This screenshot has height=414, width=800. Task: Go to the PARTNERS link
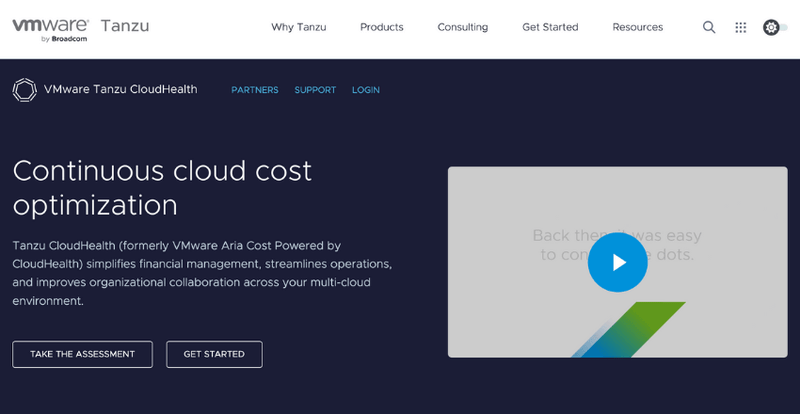pos(255,90)
